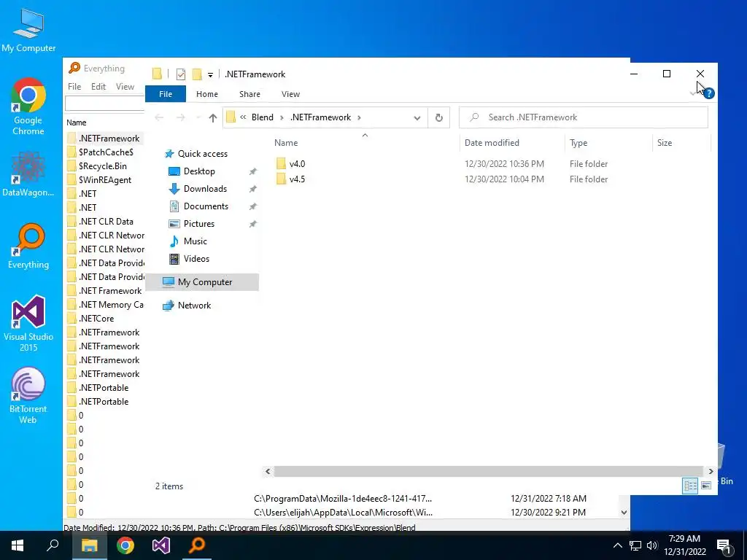Switch to Everything on taskbar

(197, 545)
